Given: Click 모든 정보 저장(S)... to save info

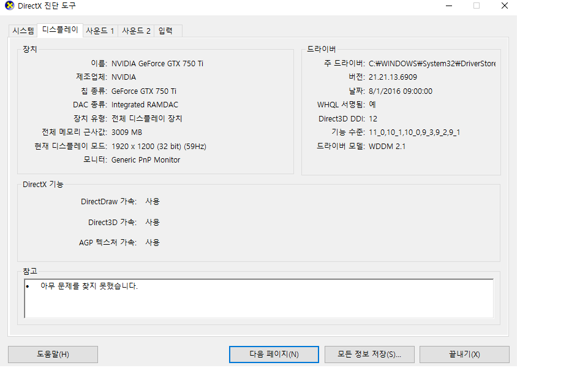Looking at the screenshot, I should click(369, 355).
